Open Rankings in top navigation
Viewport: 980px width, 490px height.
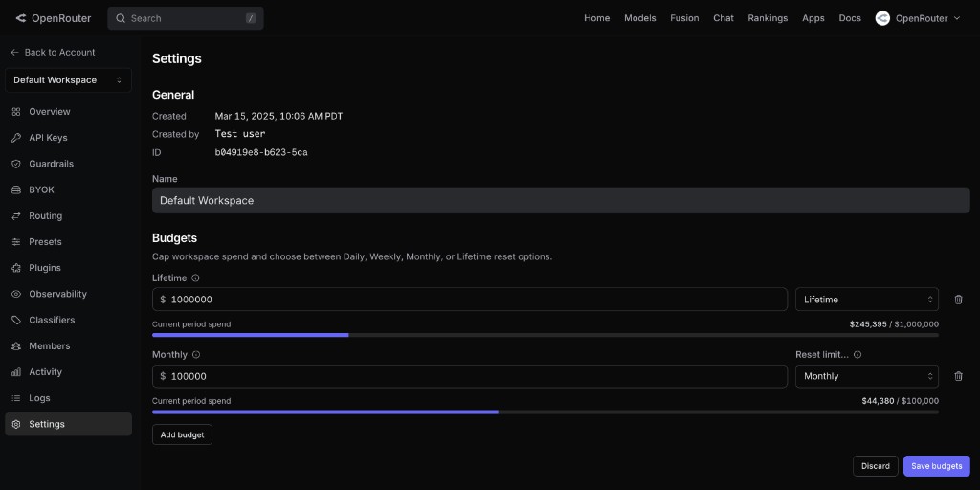click(x=768, y=18)
